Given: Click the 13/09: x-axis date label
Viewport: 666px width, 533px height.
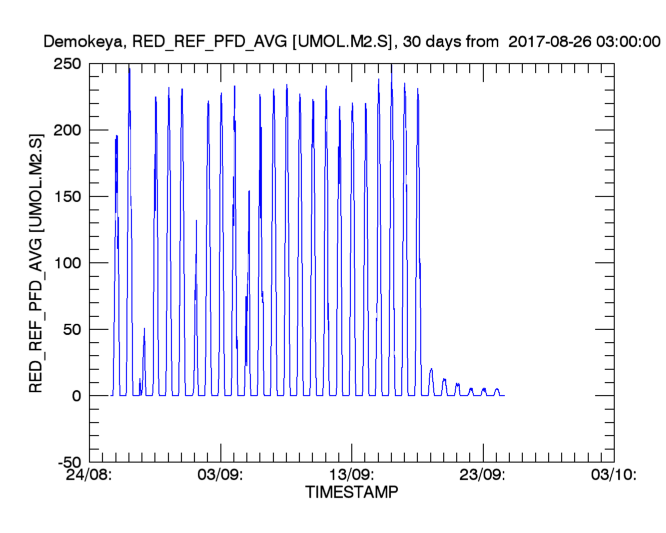Looking at the screenshot, I should [x=352, y=476].
